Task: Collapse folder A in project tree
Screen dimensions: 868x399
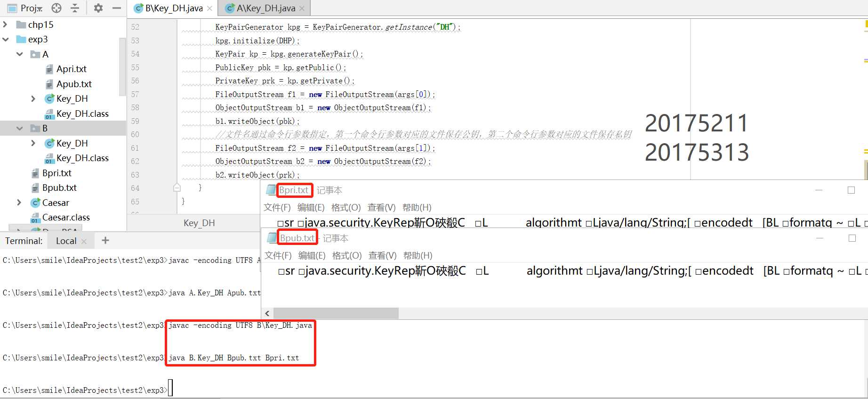Action: coord(20,54)
